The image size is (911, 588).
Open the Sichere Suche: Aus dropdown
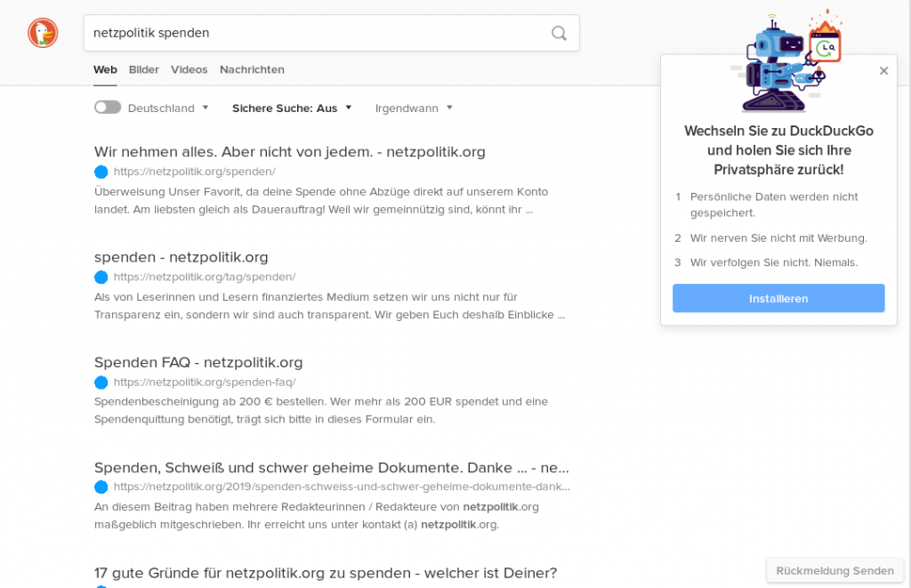292,108
